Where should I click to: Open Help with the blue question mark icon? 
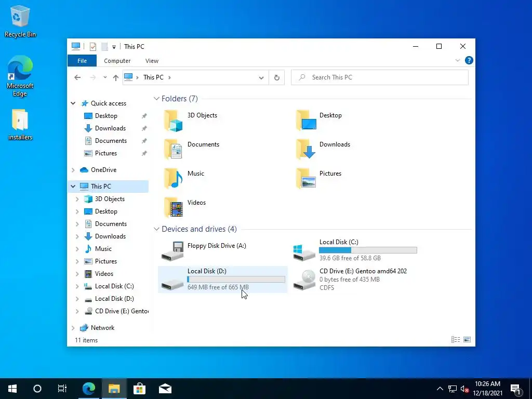pyautogui.click(x=469, y=60)
